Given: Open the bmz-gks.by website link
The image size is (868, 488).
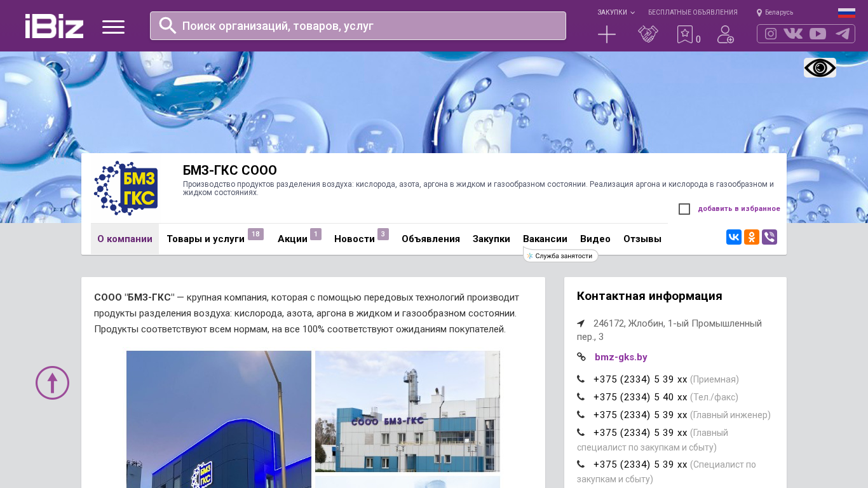Looking at the screenshot, I should point(621,357).
